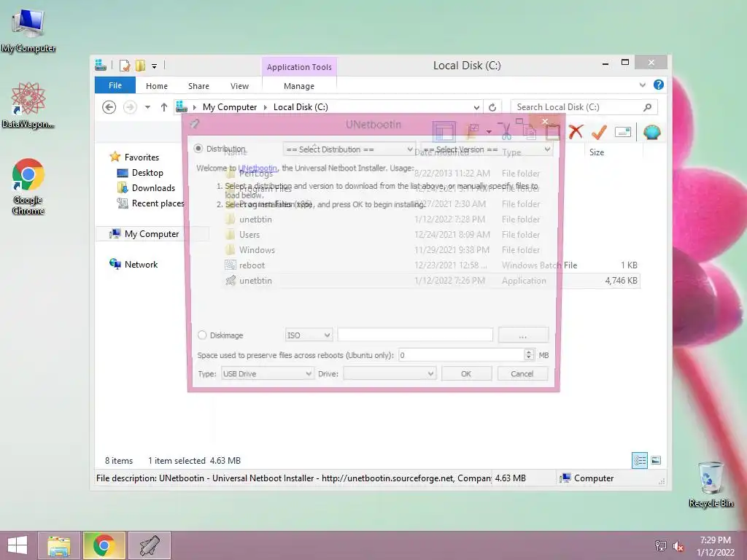This screenshot has height=560, width=747.
Task: Click the Explorer Forward navigation arrow
Action: [x=130, y=107]
